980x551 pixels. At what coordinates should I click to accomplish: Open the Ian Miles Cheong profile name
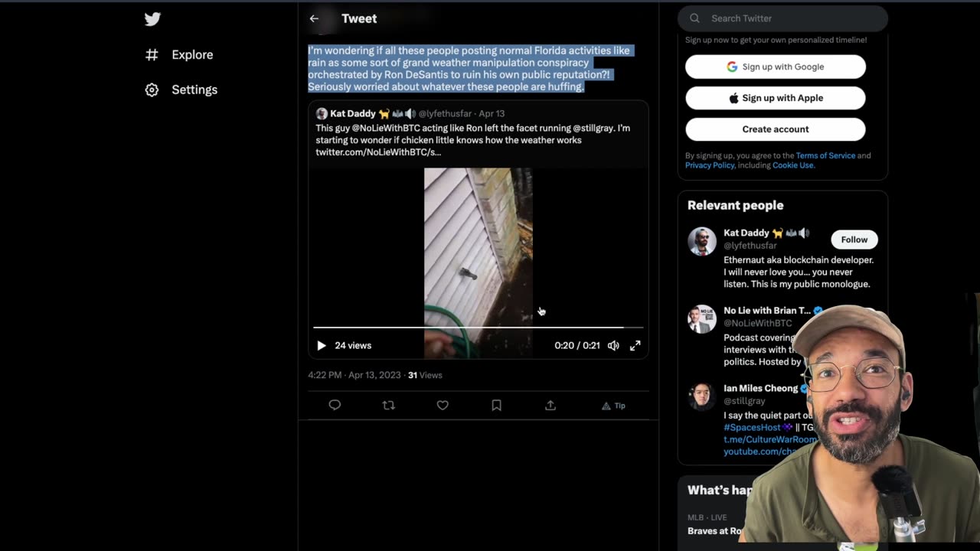point(760,388)
